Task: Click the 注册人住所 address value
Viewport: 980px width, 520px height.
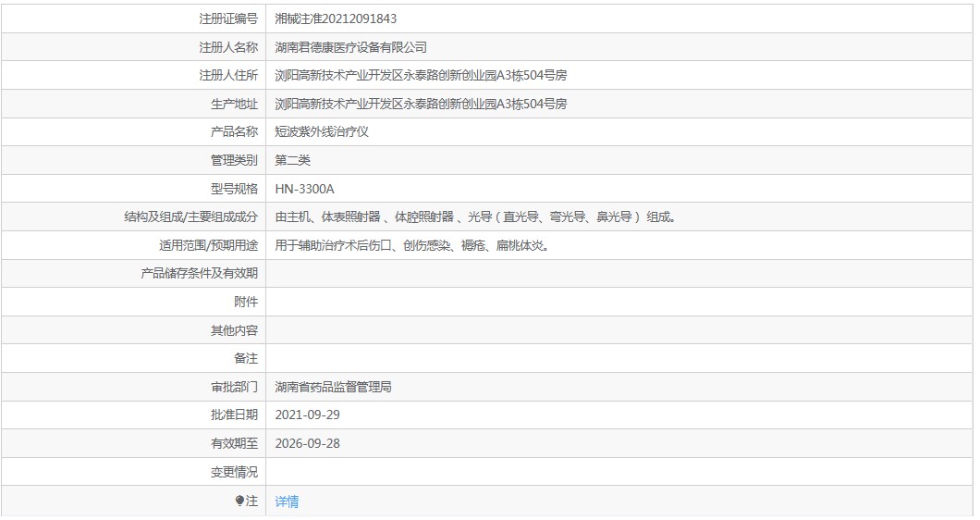Action: tap(421, 75)
